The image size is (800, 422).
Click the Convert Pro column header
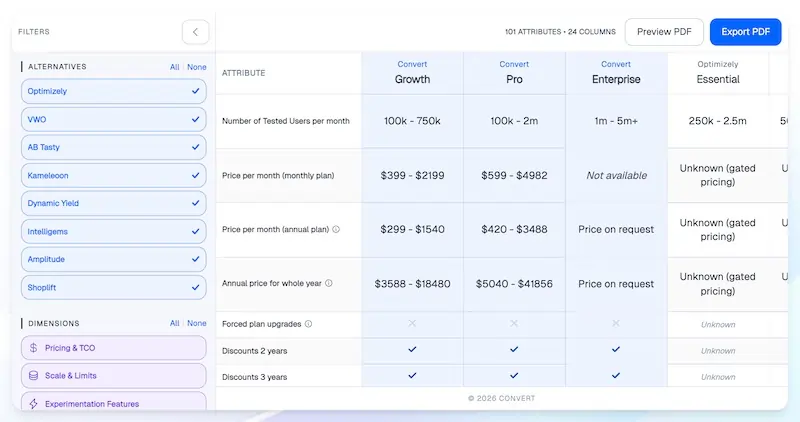click(x=514, y=72)
